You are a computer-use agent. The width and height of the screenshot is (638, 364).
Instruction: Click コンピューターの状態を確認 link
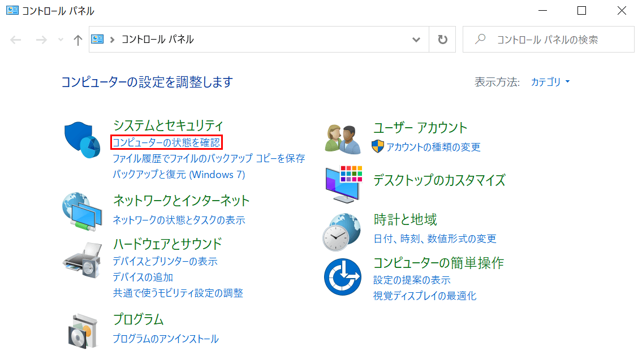coord(166,142)
